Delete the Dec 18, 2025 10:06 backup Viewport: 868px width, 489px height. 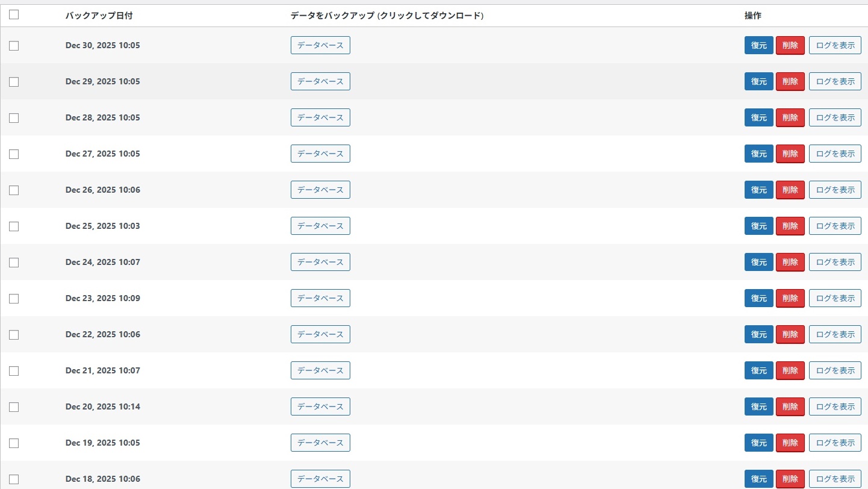coord(790,479)
